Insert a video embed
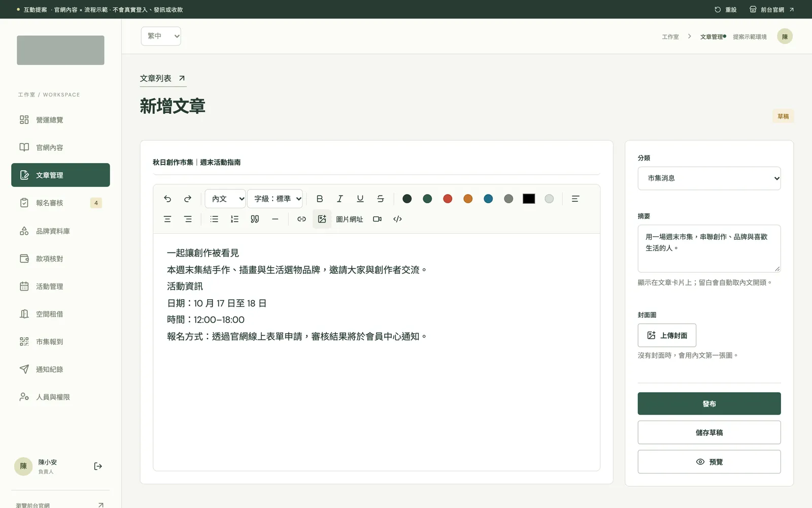Image resolution: width=812 pixels, height=508 pixels. (x=377, y=219)
